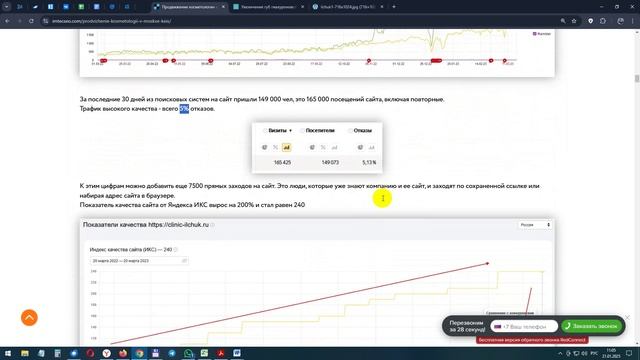Click the chart legend item at top right
The width and height of the screenshot is (640, 360).
pos(542,34)
